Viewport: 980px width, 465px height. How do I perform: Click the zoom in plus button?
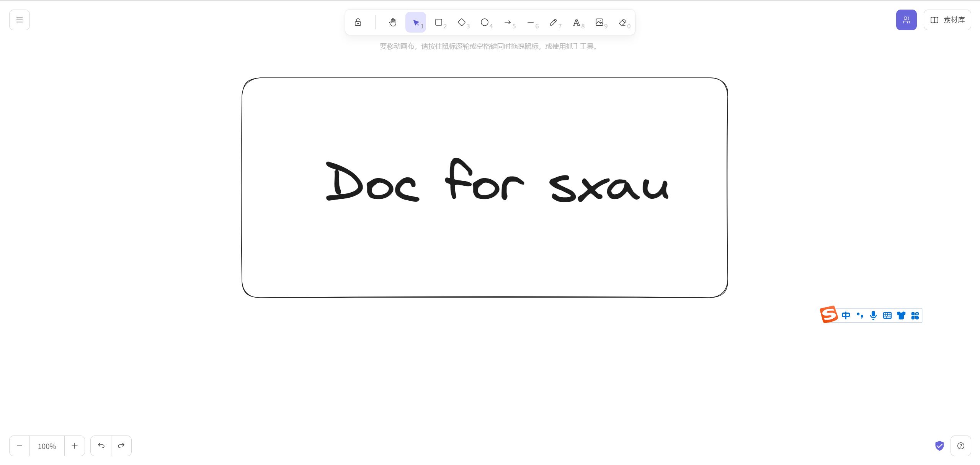coord(75,446)
